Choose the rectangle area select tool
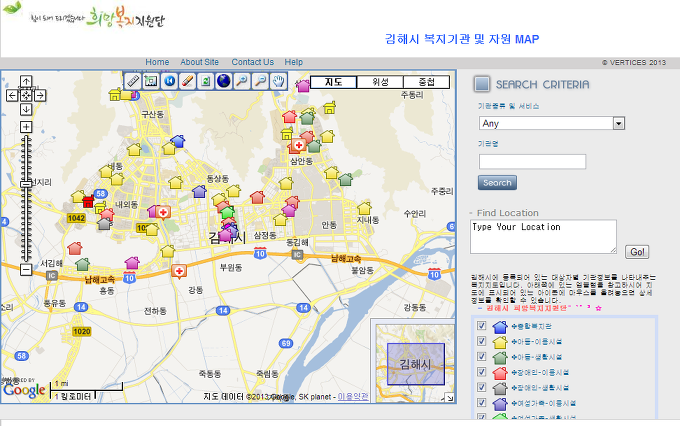The image size is (680, 426). (151, 81)
